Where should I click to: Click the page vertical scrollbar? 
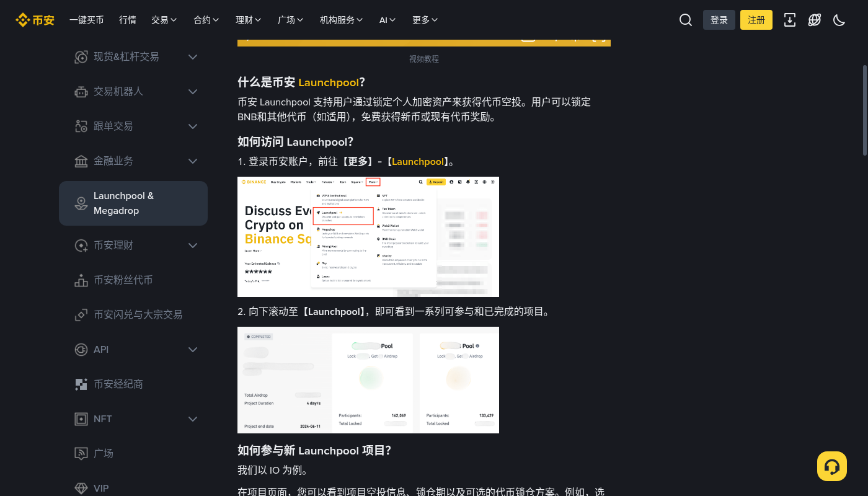(865, 110)
